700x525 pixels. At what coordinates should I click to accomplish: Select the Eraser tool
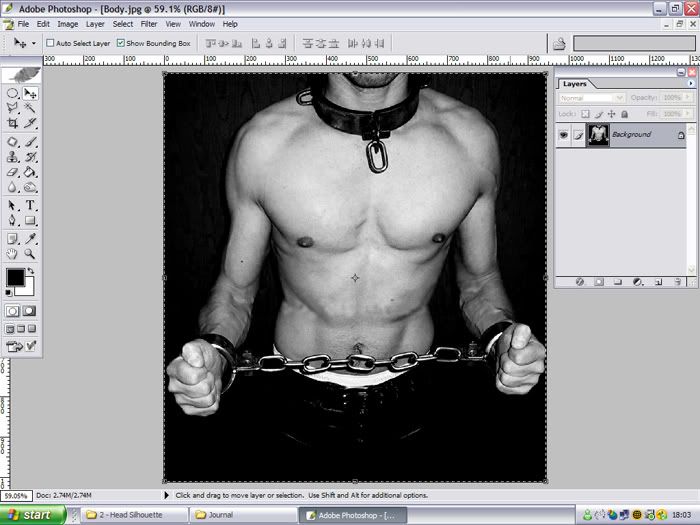12,172
